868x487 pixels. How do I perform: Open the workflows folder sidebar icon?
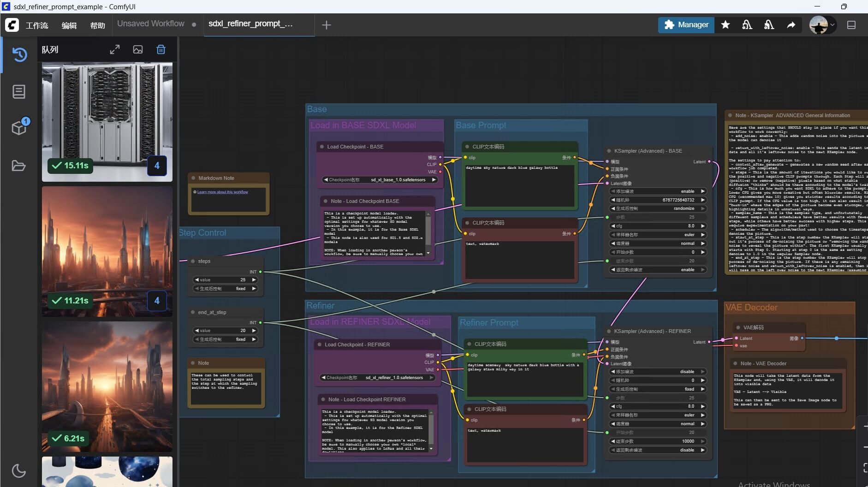pos(19,166)
